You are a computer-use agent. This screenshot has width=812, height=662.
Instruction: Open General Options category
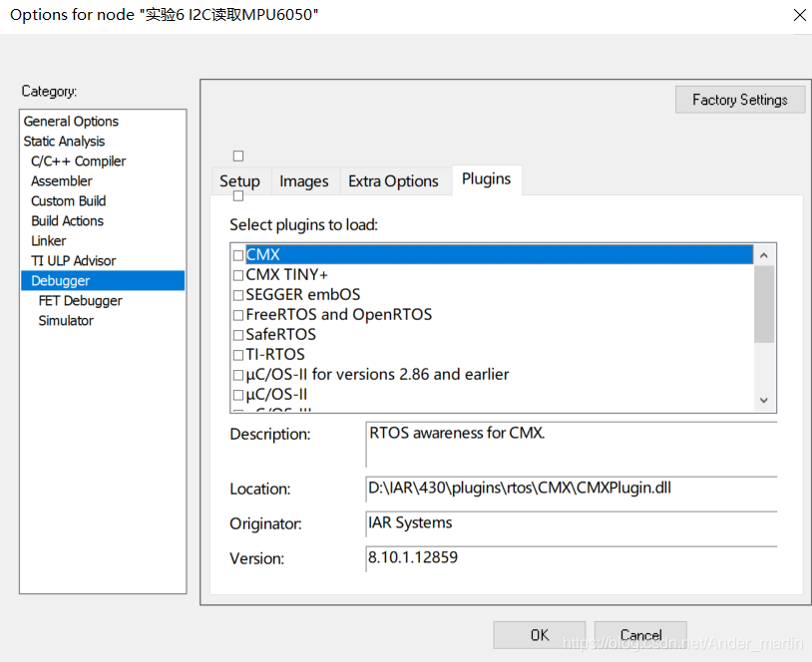[71, 121]
